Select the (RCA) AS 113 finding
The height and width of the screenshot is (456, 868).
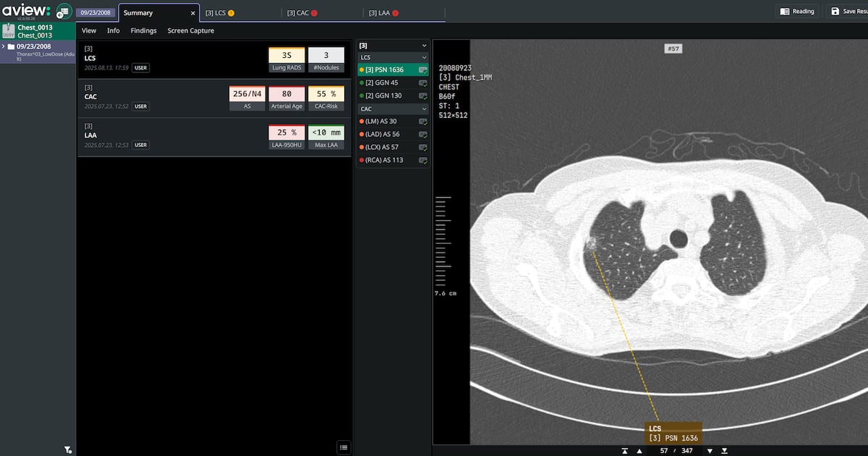pos(393,160)
